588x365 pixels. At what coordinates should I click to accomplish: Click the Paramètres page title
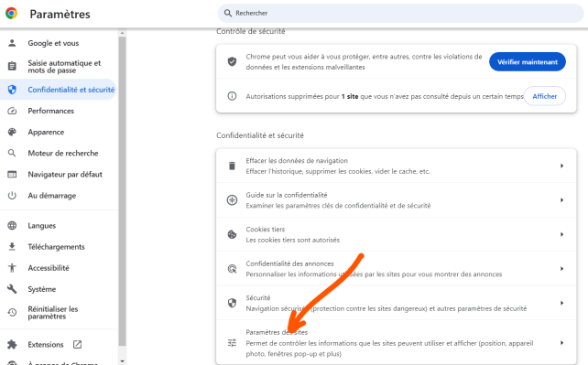point(60,15)
